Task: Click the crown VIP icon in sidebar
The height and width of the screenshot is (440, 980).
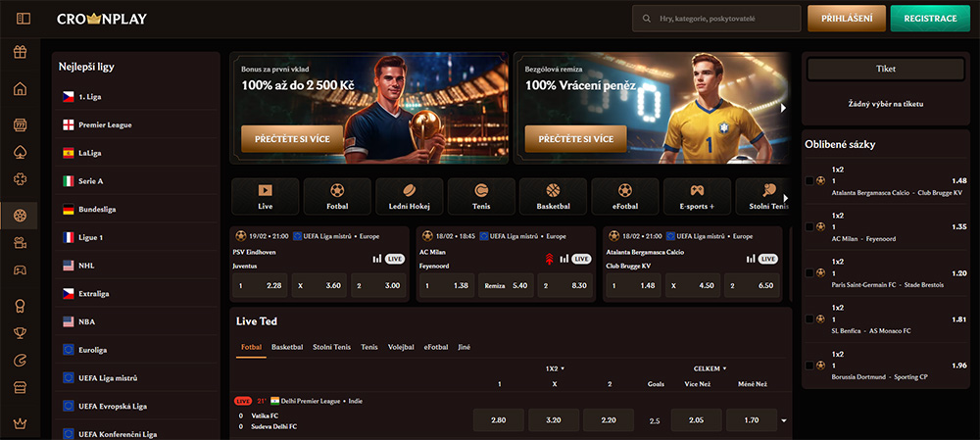Action: point(20,423)
